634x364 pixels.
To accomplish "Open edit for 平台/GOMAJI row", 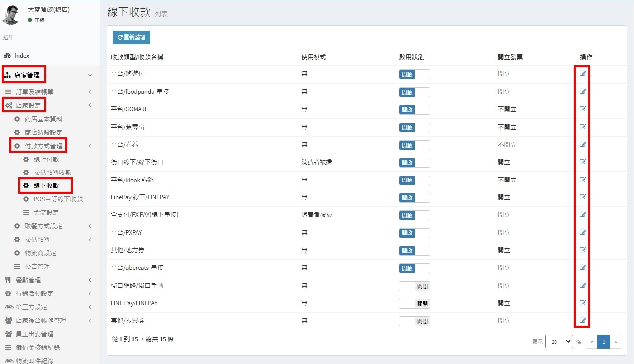I will (x=582, y=109).
